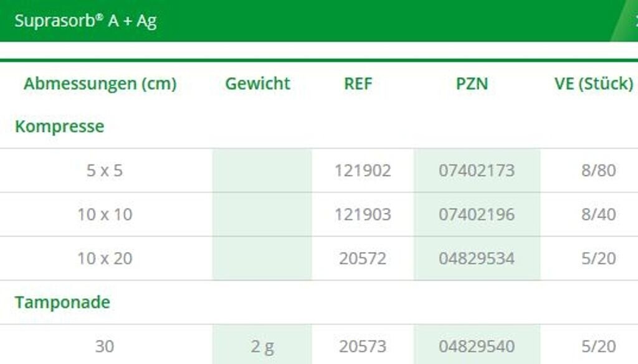Select PZN 04829540 in Tamponade row
Screen dimensions: 638x364
[477, 347]
